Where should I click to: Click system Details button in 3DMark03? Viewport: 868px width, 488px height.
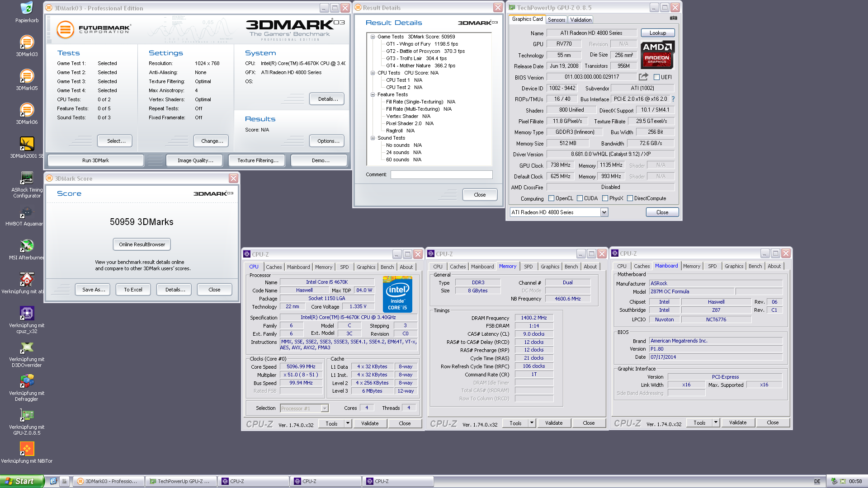[328, 99]
